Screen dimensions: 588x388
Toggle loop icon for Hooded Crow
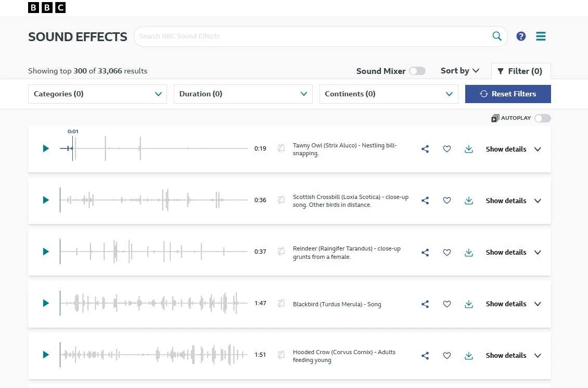(x=281, y=355)
